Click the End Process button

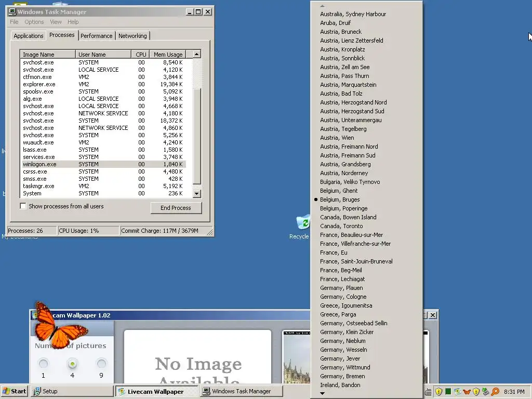click(x=176, y=208)
